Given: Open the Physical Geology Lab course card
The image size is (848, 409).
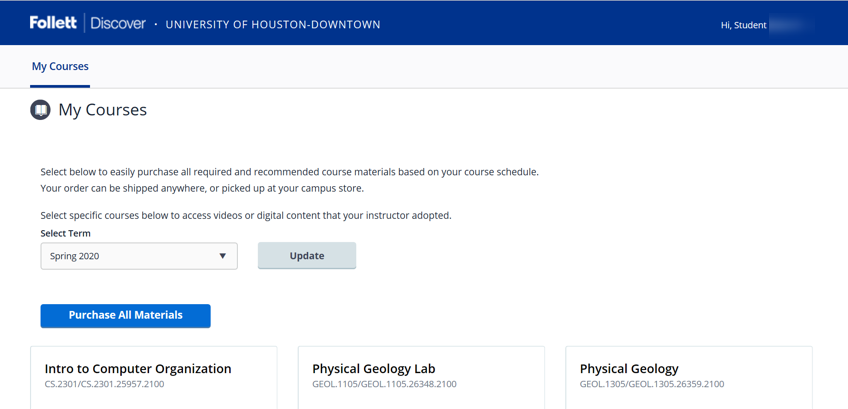Looking at the screenshot, I should pyautogui.click(x=421, y=378).
